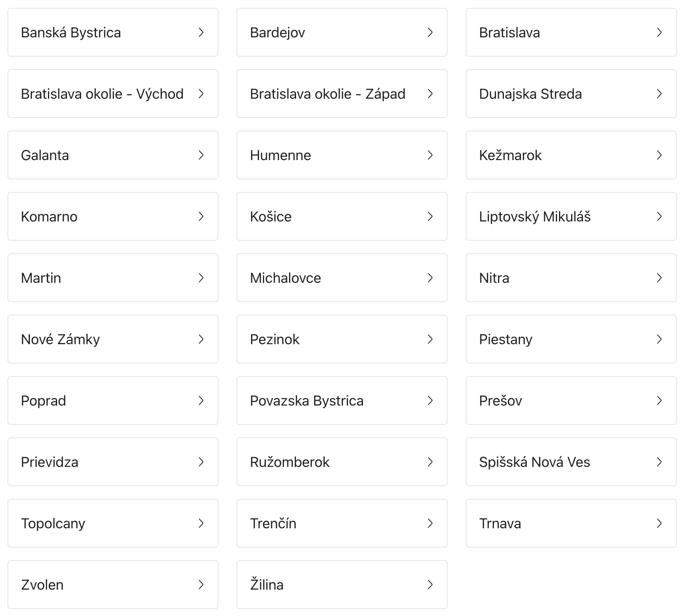Click the chevron next to Kežmarok
685x616 pixels.
click(659, 155)
